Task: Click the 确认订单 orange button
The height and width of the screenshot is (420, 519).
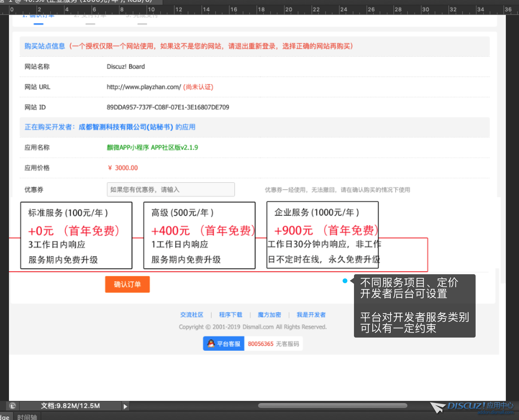Action: click(x=127, y=284)
